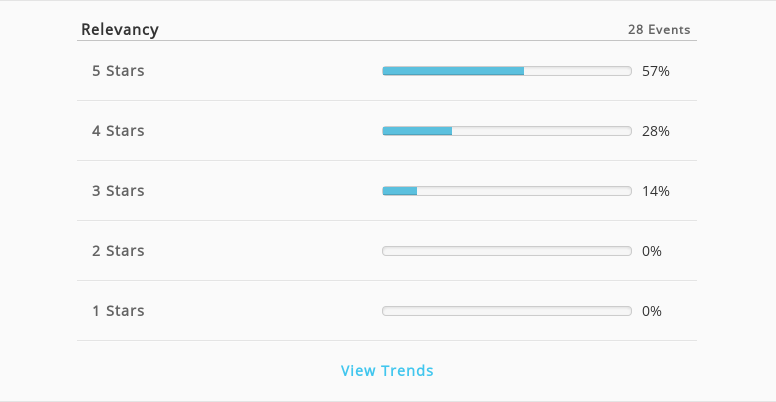This screenshot has width=776, height=402.
Task: Click the empty 1 Stars progress bar
Action: 507,311
